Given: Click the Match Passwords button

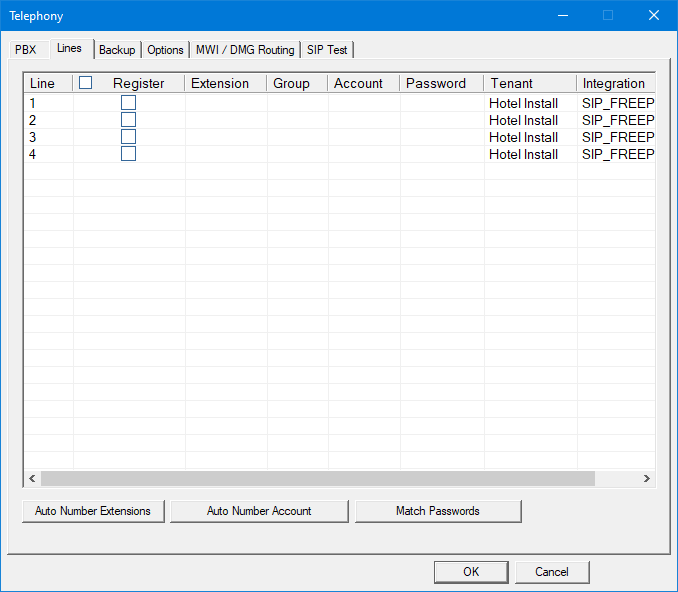Looking at the screenshot, I should (438, 511).
